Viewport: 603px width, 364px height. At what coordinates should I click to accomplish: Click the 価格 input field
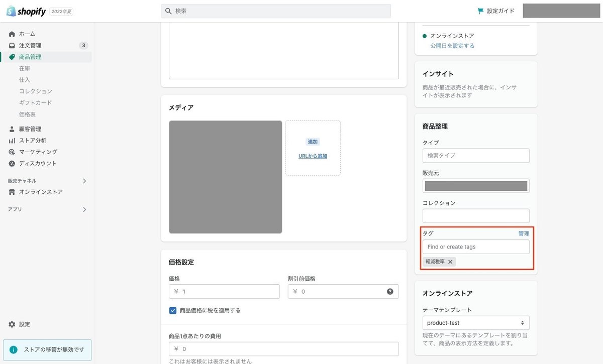click(224, 292)
